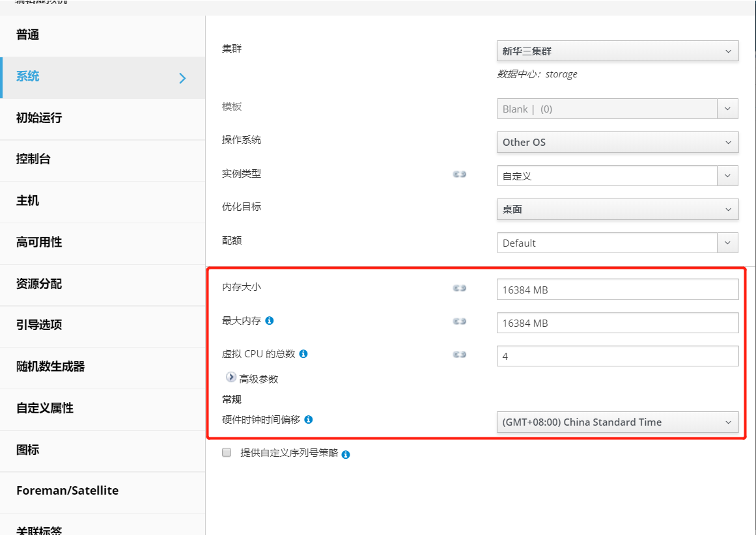Enable the 提供自定义序列号策略 checkbox
Image resolution: width=756 pixels, height=535 pixels.
coord(227,452)
